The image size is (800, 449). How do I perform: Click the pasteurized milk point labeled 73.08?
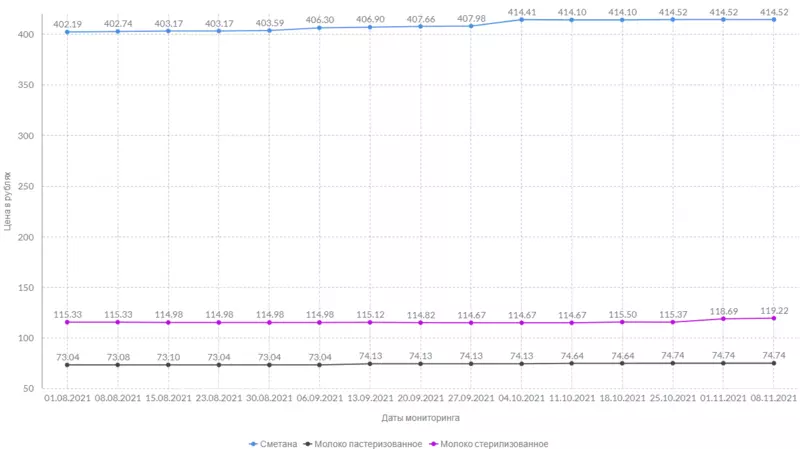pyautogui.click(x=118, y=365)
